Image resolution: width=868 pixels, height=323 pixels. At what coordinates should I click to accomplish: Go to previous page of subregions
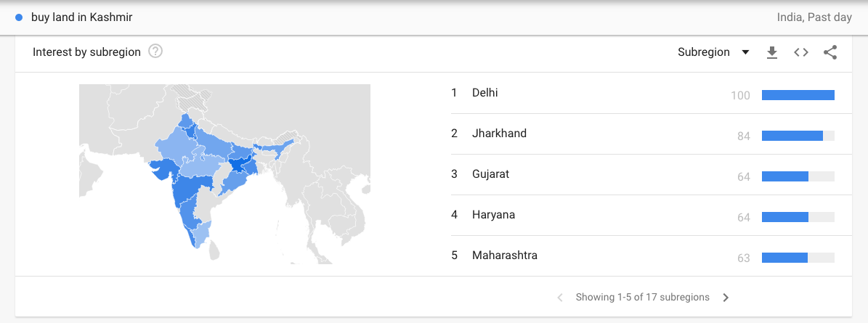pyautogui.click(x=560, y=298)
